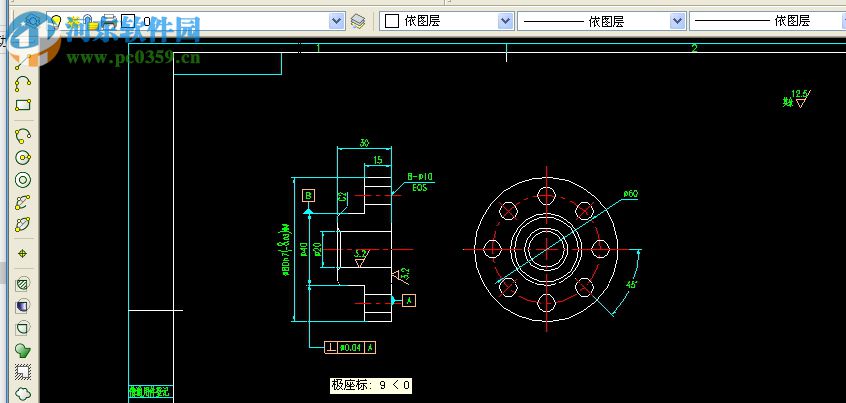The image size is (846, 403).
Task: Select the Hatch fill tool
Action: (23, 284)
